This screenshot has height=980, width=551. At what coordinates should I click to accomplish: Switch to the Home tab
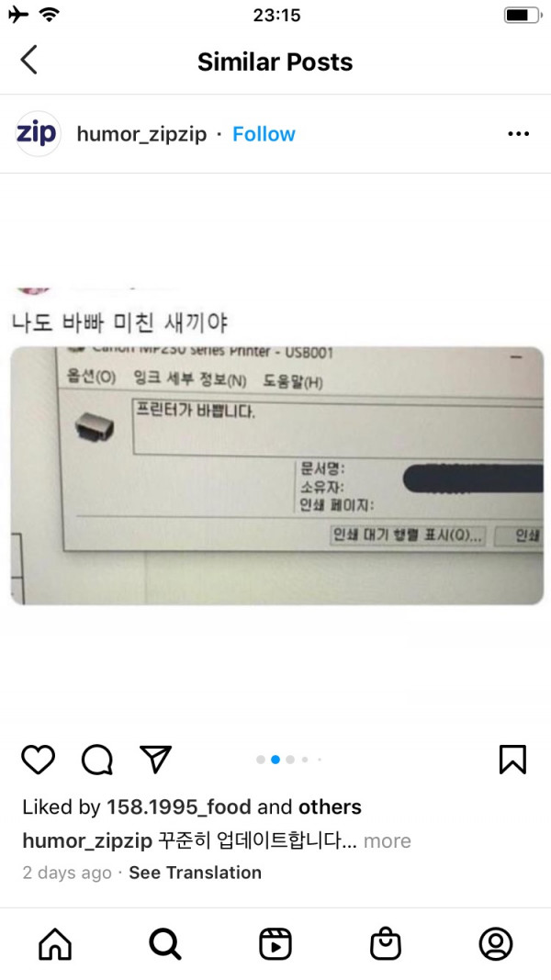[56, 943]
